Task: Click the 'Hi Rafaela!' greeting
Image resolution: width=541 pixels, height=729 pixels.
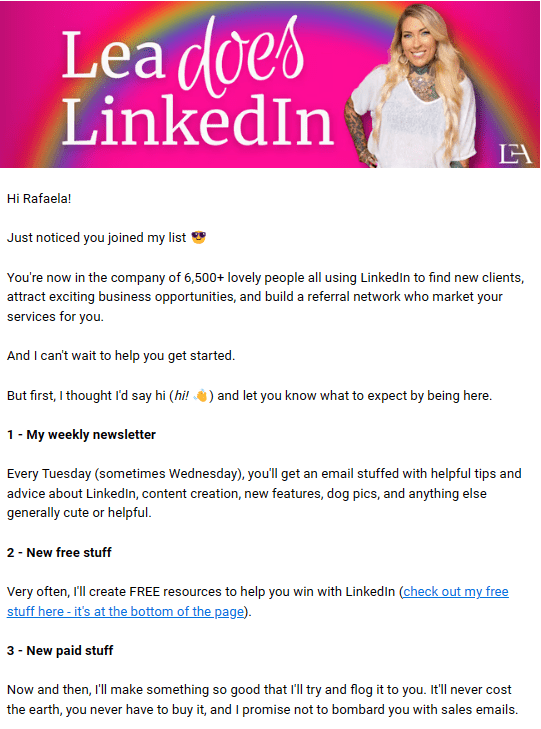Action: [39, 199]
